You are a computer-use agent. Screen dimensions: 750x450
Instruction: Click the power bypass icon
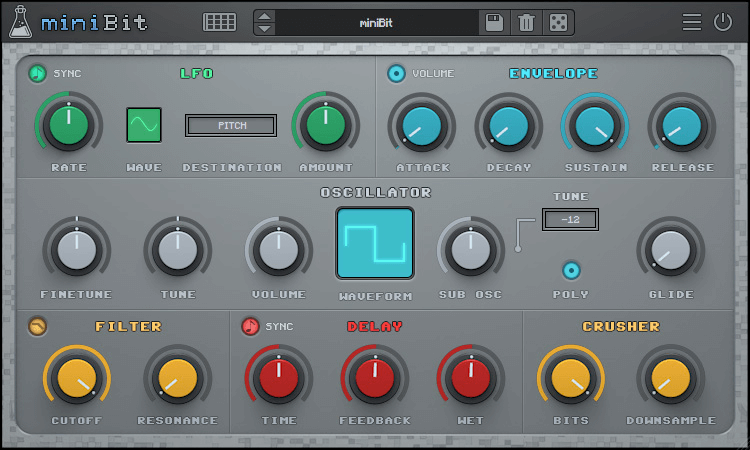723,22
